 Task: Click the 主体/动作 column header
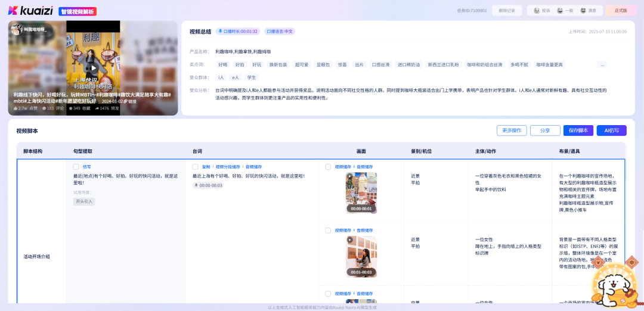coord(485,151)
